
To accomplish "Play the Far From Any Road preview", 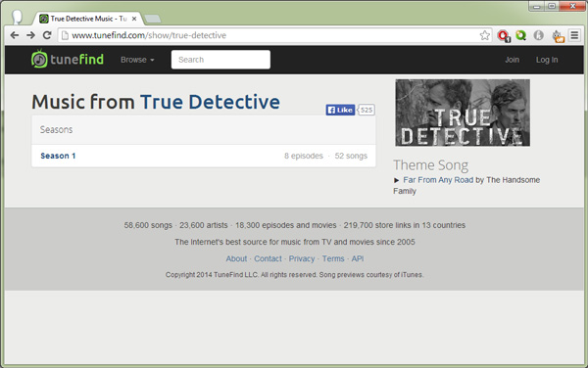I will pyautogui.click(x=396, y=180).
